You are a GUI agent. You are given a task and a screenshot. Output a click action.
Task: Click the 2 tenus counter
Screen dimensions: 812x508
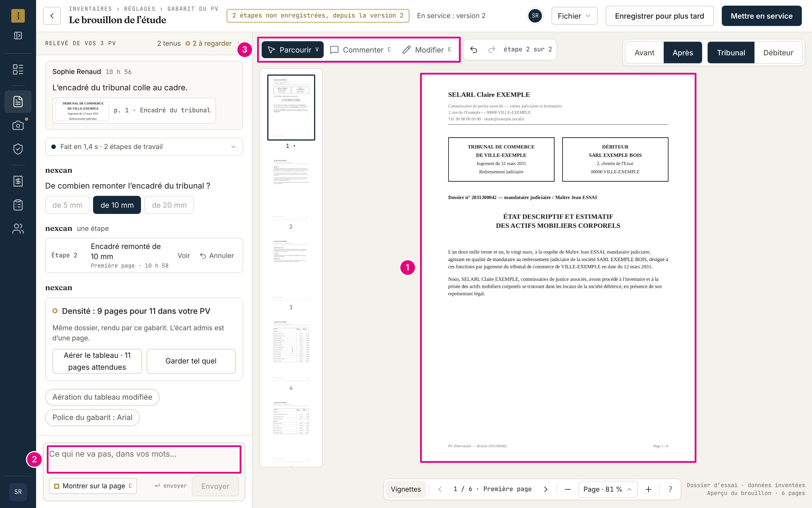(169, 43)
